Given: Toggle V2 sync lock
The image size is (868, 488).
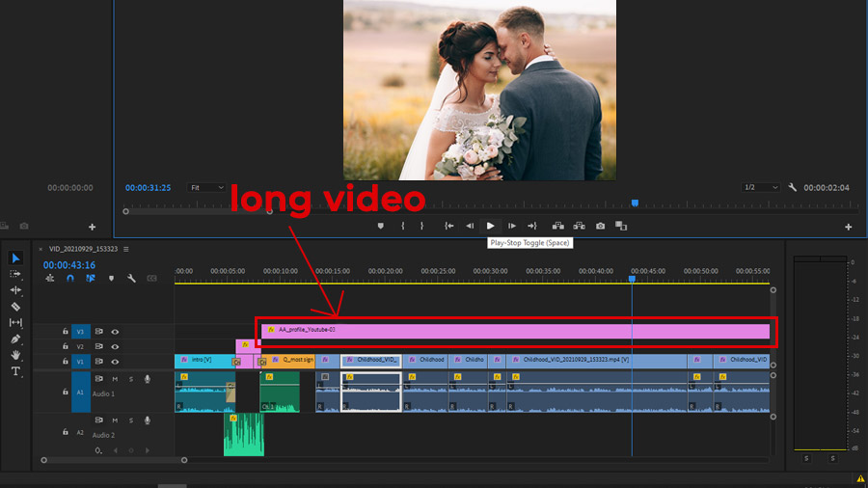Looking at the screenshot, I should click(x=98, y=346).
